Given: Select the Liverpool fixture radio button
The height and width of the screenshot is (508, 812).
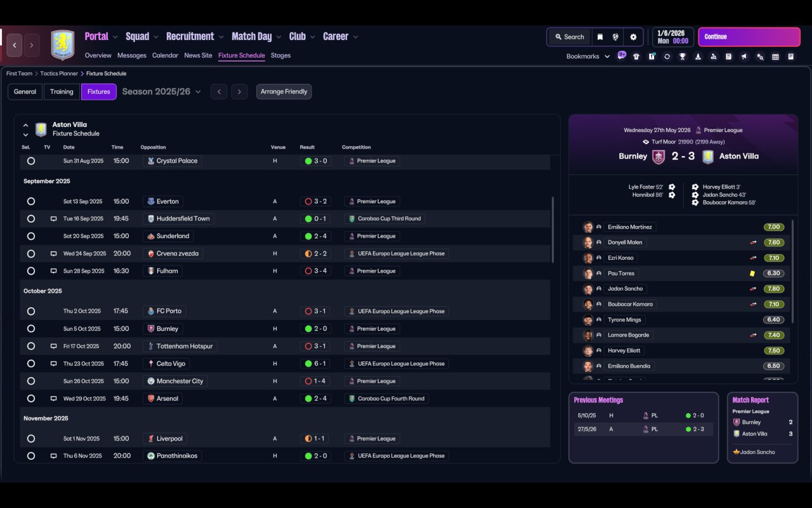Looking at the screenshot, I should pos(31,439).
